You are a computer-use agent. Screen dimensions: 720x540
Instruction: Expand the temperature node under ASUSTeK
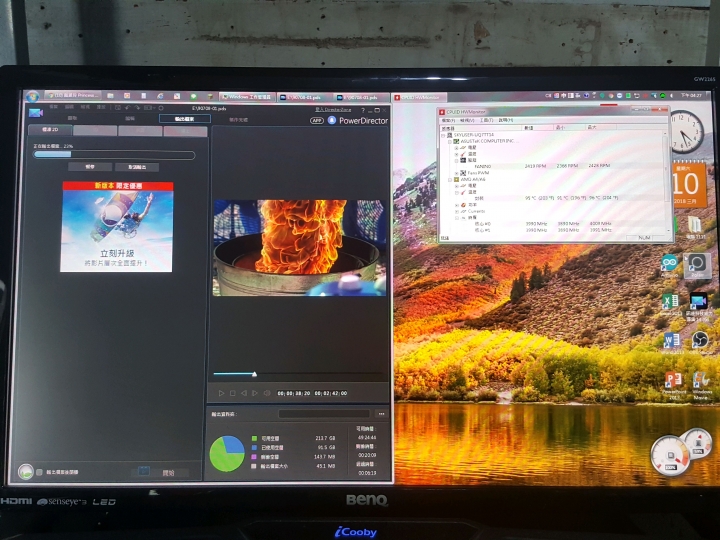point(456,154)
